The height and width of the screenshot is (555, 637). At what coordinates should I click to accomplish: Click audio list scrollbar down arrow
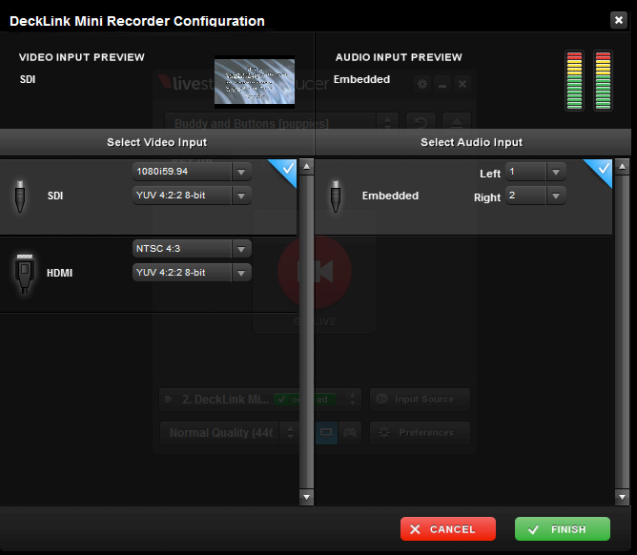pos(622,497)
